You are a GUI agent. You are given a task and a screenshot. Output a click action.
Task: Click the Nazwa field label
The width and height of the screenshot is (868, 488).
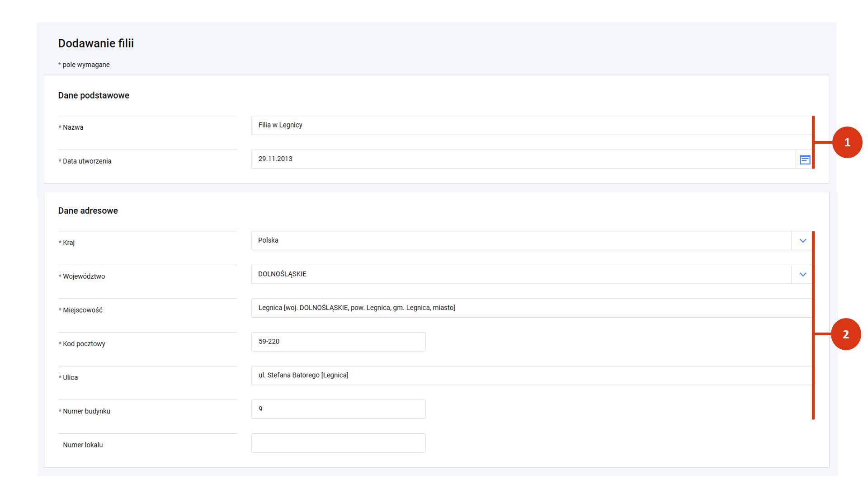point(73,127)
